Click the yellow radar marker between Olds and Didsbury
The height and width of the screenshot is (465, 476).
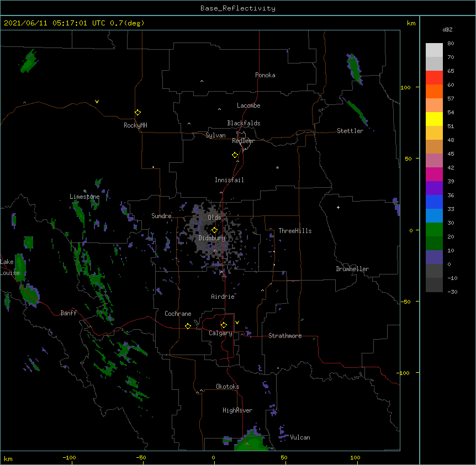tap(214, 230)
